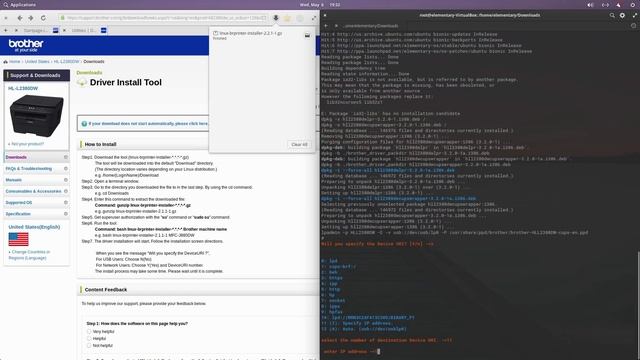640x360 pixels.
Task: Open the session power indicator
Action: click(632, 5)
